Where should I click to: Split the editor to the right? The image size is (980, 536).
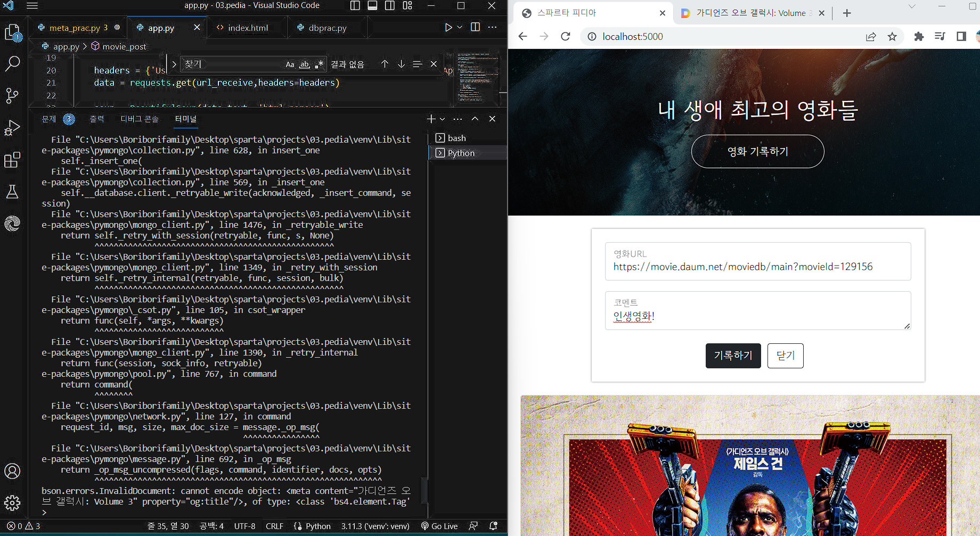click(x=476, y=27)
